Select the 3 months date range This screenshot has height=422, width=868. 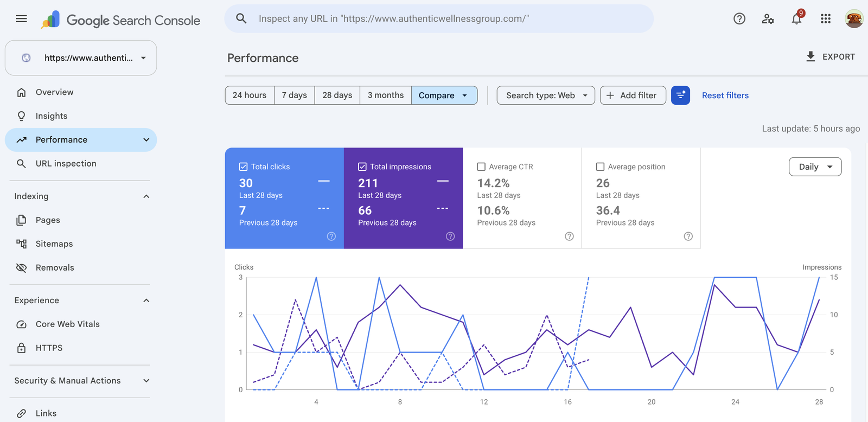tap(386, 95)
